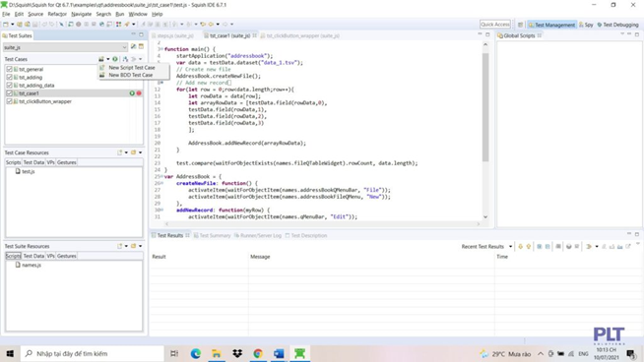The width and height of the screenshot is (644, 362).
Task: Switch to Test Debugging perspective
Action: click(x=617, y=25)
